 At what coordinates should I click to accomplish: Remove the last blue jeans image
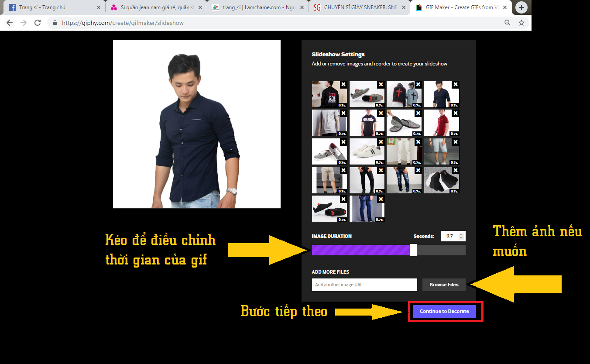(x=381, y=199)
